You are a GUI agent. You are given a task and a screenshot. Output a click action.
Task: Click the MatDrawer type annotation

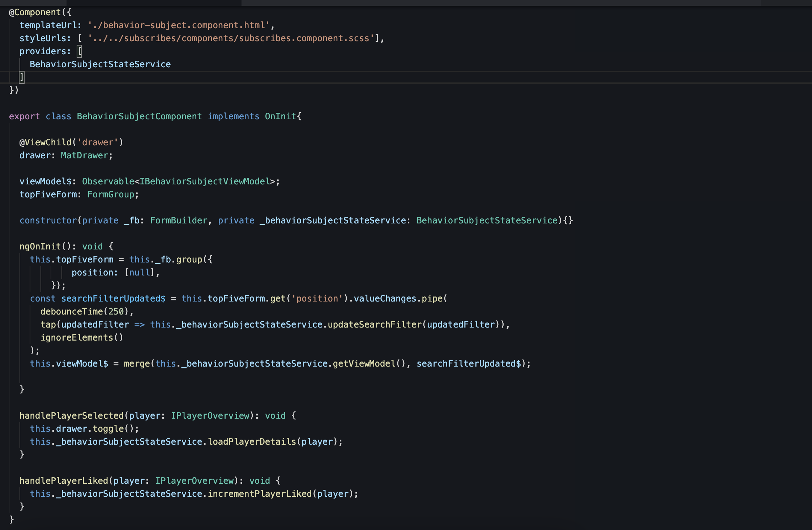tap(85, 155)
